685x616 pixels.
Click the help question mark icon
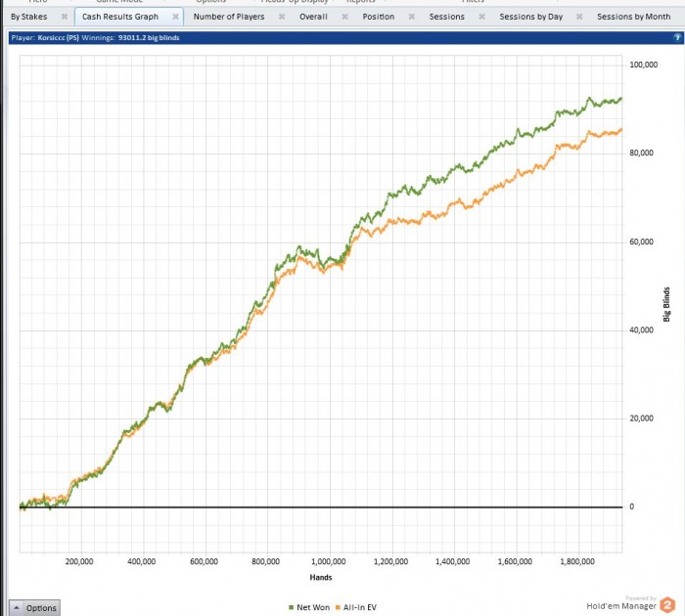[x=677, y=37]
